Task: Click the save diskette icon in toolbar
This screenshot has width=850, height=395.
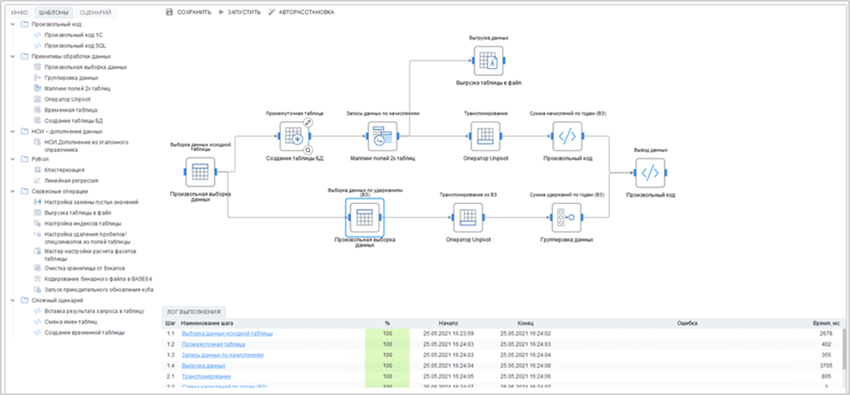Action: pos(170,12)
